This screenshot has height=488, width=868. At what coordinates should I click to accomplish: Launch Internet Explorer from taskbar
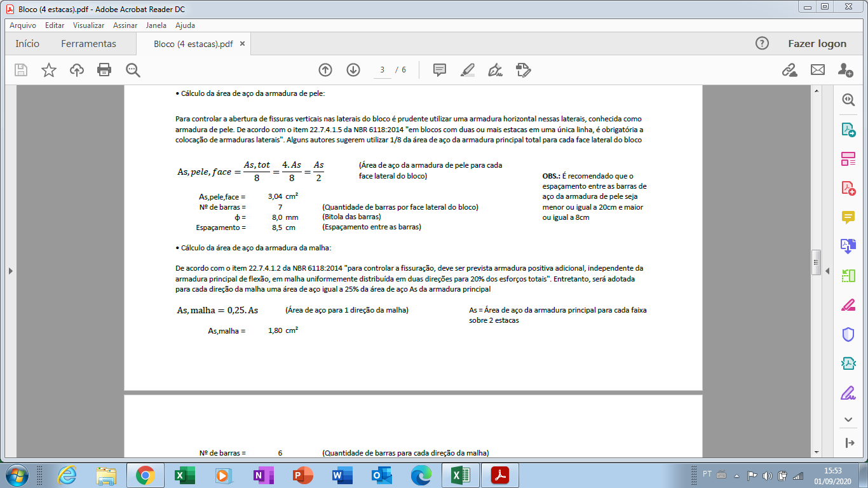67,475
